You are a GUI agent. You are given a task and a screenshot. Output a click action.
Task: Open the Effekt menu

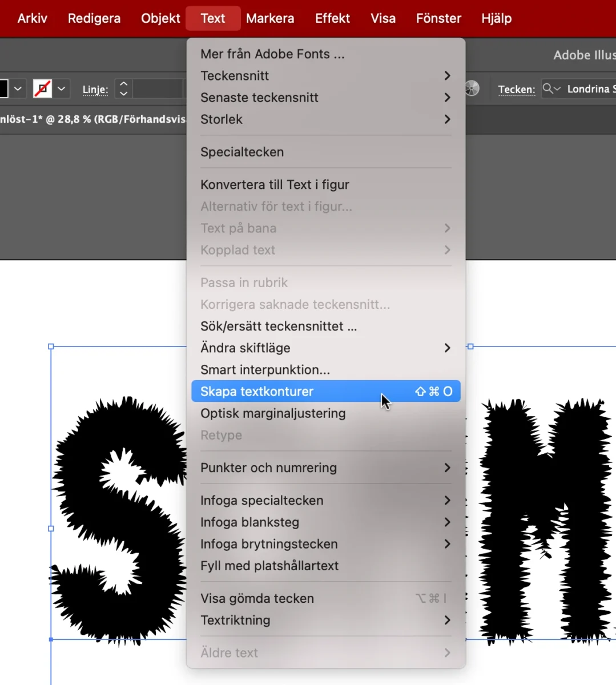click(x=332, y=18)
